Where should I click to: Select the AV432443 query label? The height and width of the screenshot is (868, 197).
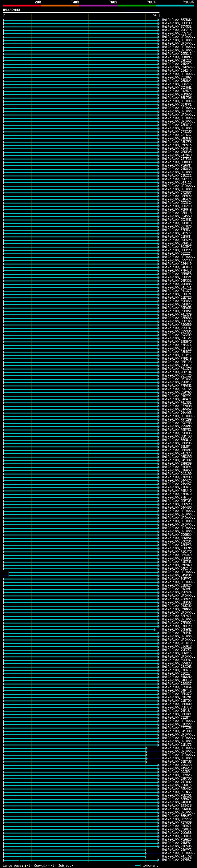[x=11, y=10]
